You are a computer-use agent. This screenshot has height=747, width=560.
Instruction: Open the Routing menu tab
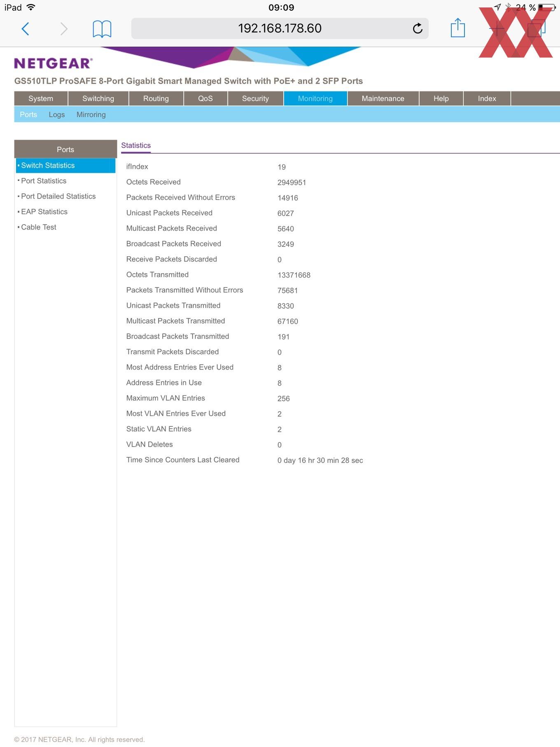(x=156, y=98)
